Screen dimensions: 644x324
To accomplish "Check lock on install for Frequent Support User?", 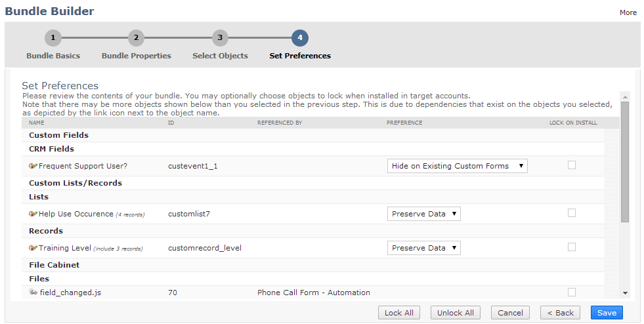I will [572, 165].
